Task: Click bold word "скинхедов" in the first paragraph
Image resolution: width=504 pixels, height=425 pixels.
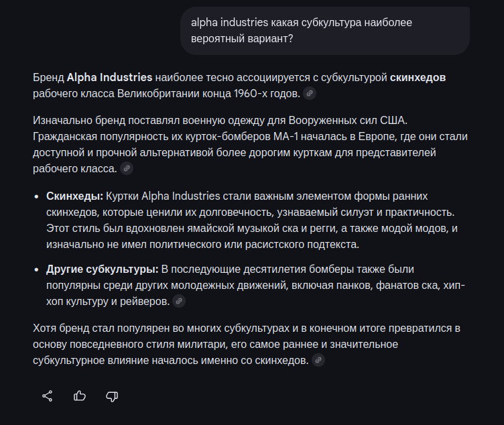Action: [x=418, y=78]
